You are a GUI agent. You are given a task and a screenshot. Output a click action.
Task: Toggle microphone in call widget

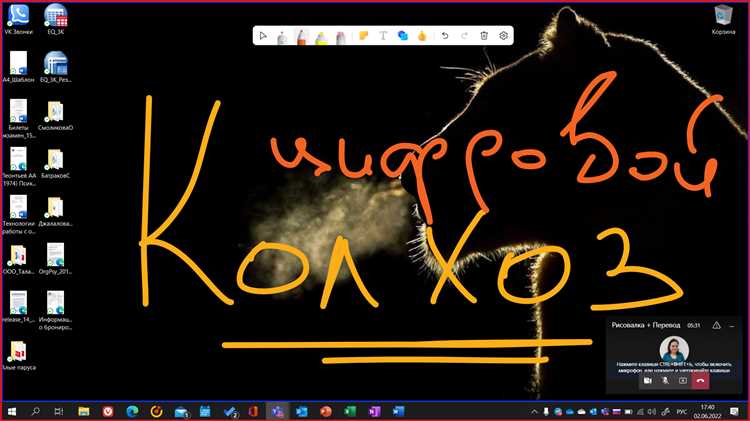pyautogui.click(x=665, y=381)
